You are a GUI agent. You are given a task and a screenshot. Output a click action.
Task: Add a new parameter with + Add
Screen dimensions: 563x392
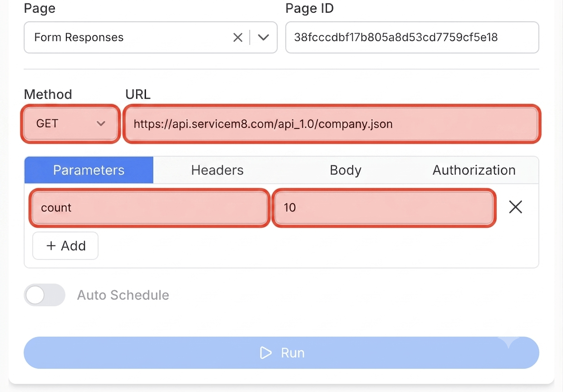[x=65, y=246]
